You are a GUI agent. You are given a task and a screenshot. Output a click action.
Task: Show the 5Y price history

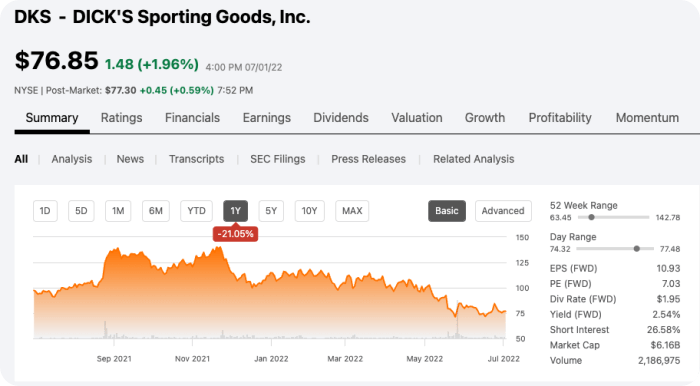tap(271, 211)
